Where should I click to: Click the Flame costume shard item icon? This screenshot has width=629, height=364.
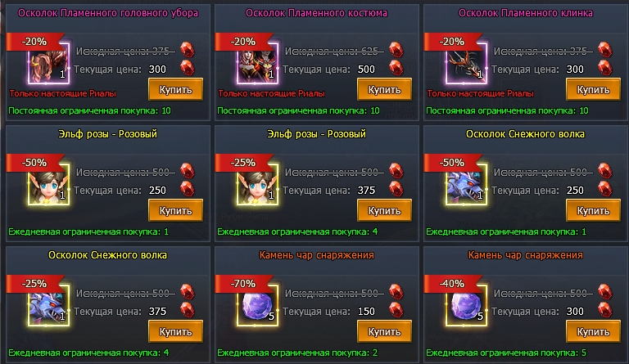coord(257,63)
